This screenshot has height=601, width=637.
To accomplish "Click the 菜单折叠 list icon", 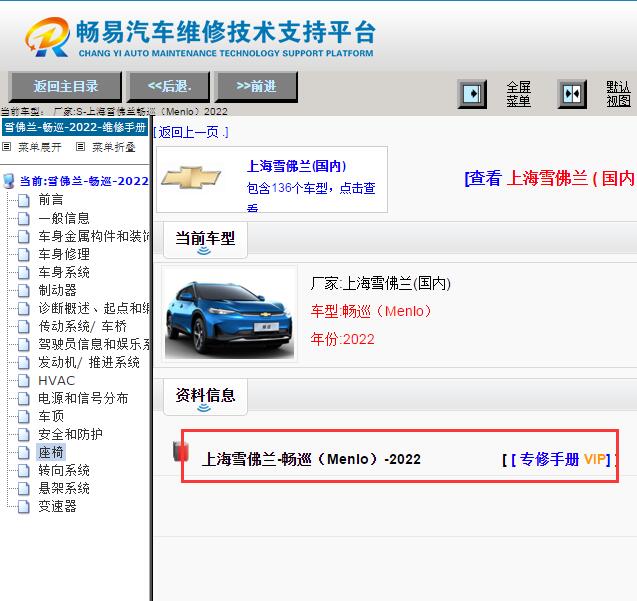I will click(80, 147).
